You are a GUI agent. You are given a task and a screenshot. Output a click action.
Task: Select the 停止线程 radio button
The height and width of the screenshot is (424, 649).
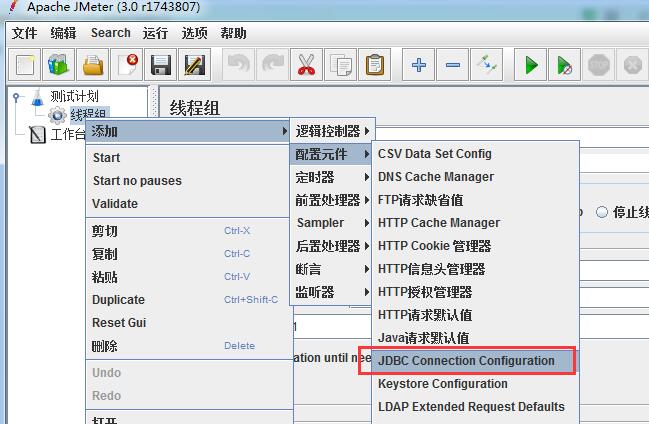click(x=602, y=212)
